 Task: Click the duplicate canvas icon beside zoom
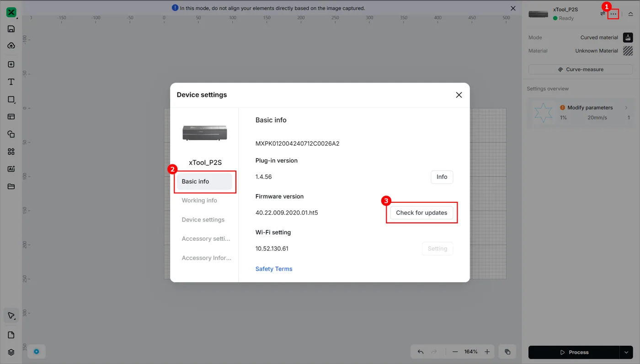click(507, 352)
